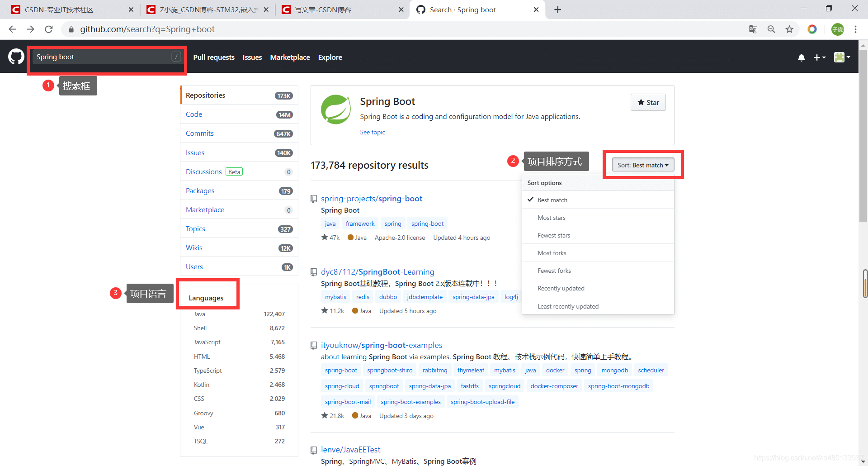Select Users results category

(x=239, y=267)
